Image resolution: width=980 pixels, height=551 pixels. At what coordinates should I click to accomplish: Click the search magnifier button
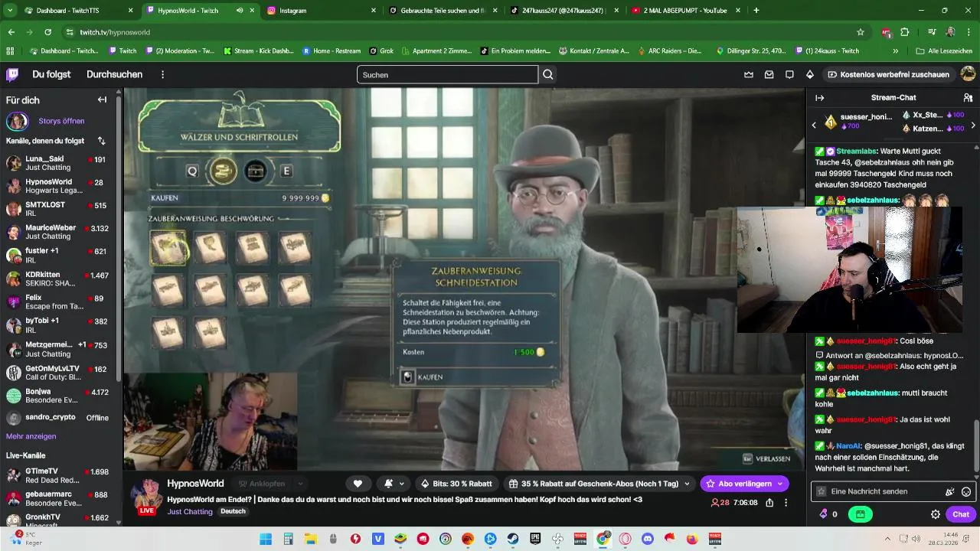(x=548, y=74)
